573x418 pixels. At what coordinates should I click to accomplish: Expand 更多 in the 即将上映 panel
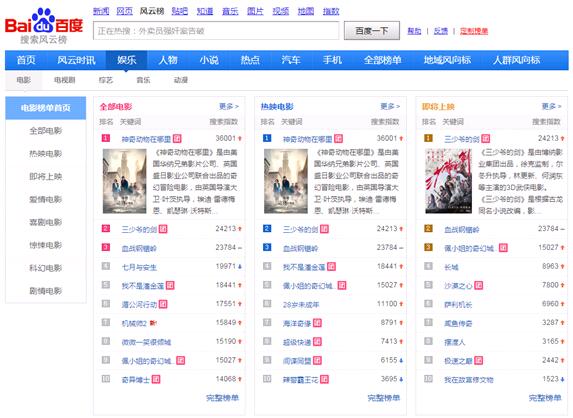[x=551, y=106]
